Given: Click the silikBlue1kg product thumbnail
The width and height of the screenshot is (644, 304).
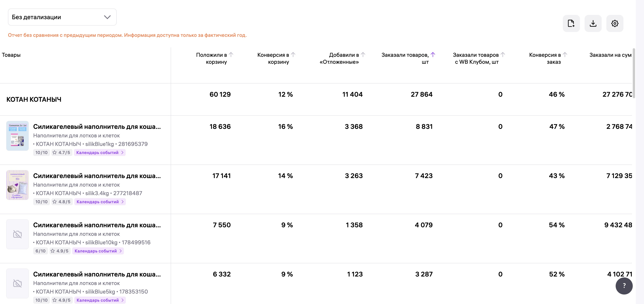Looking at the screenshot, I should pyautogui.click(x=17, y=136).
